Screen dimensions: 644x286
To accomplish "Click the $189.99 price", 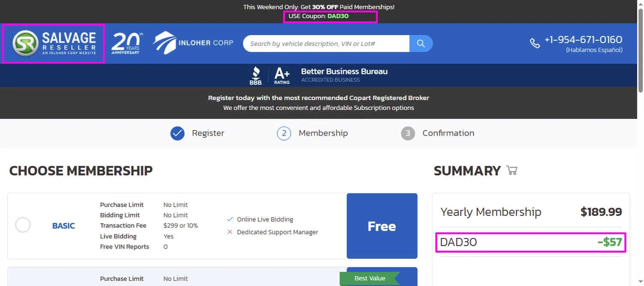I will click(601, 212).
